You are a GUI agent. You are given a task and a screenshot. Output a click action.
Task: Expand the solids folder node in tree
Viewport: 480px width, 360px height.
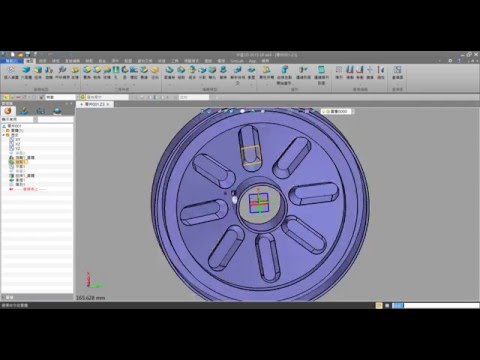click(3, 131)
